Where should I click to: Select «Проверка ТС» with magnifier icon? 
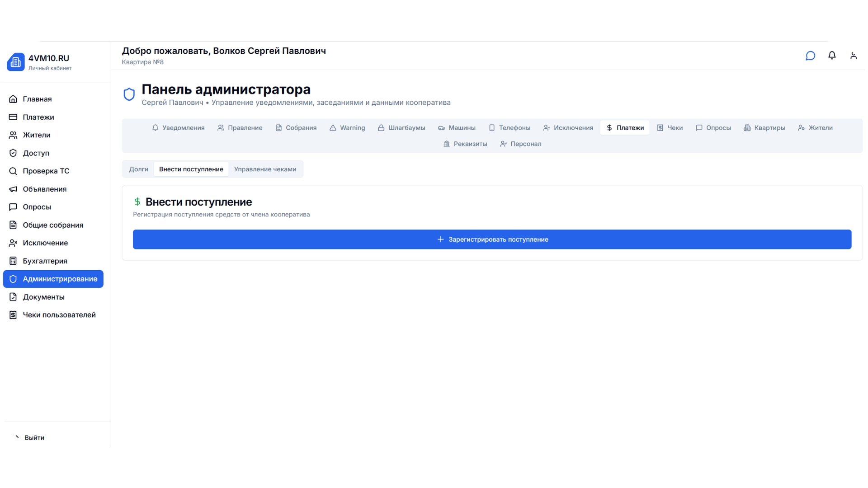coord(46,171)
